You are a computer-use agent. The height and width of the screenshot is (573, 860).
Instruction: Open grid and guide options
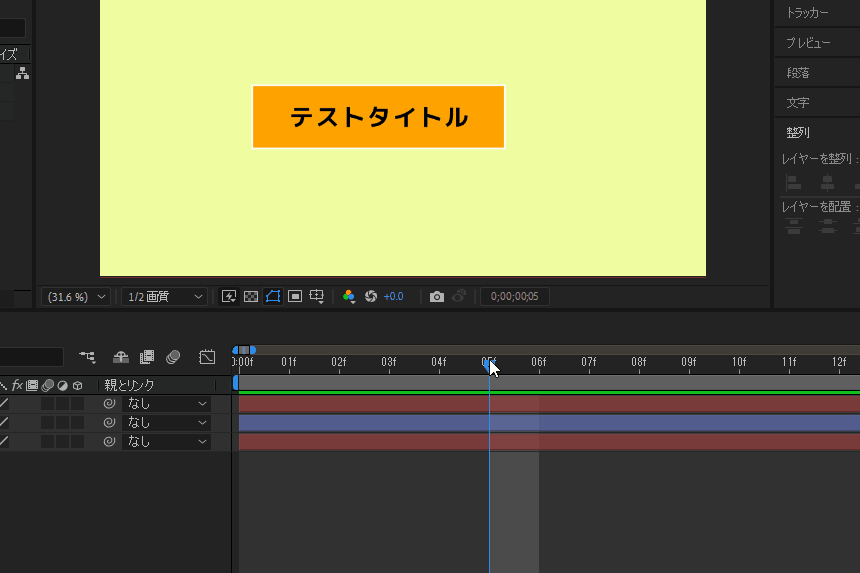tap(317, 297)
